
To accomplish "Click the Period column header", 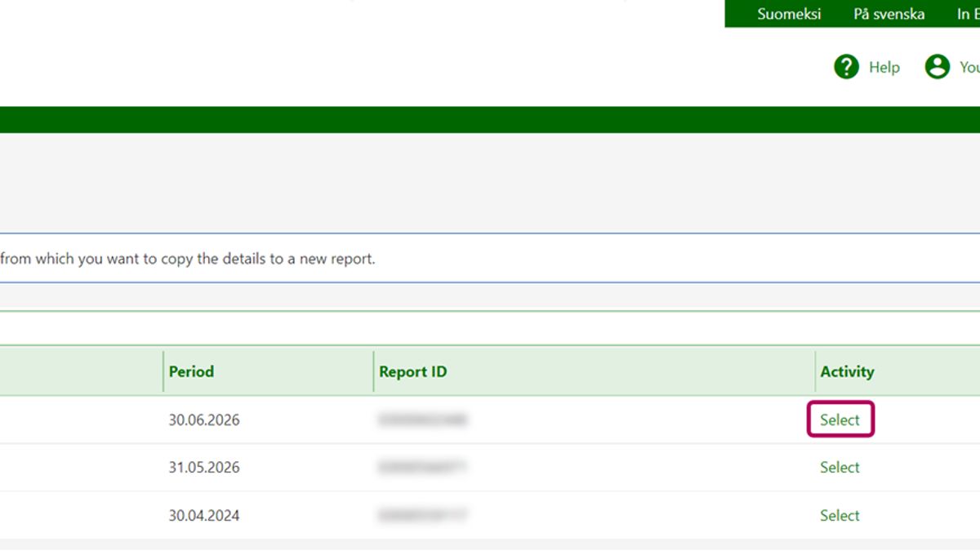I will coord(191,371).
